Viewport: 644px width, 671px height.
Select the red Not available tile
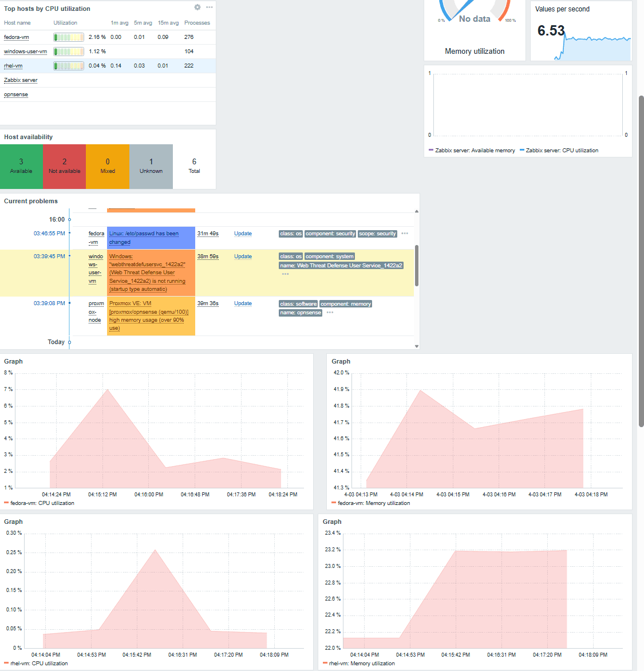[x=65, y=167]
